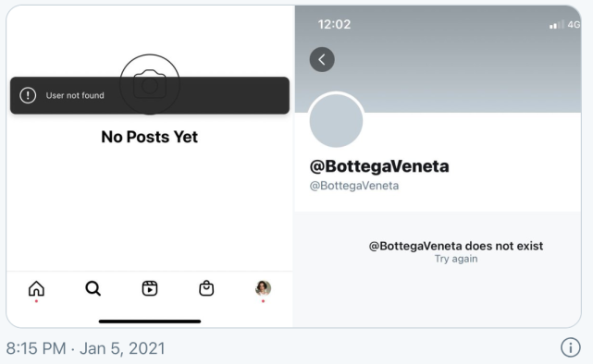Open the profile avatar in bottom bar
Image resolution: width=593 pixels, height=364 pixels.
pos(264,288)
